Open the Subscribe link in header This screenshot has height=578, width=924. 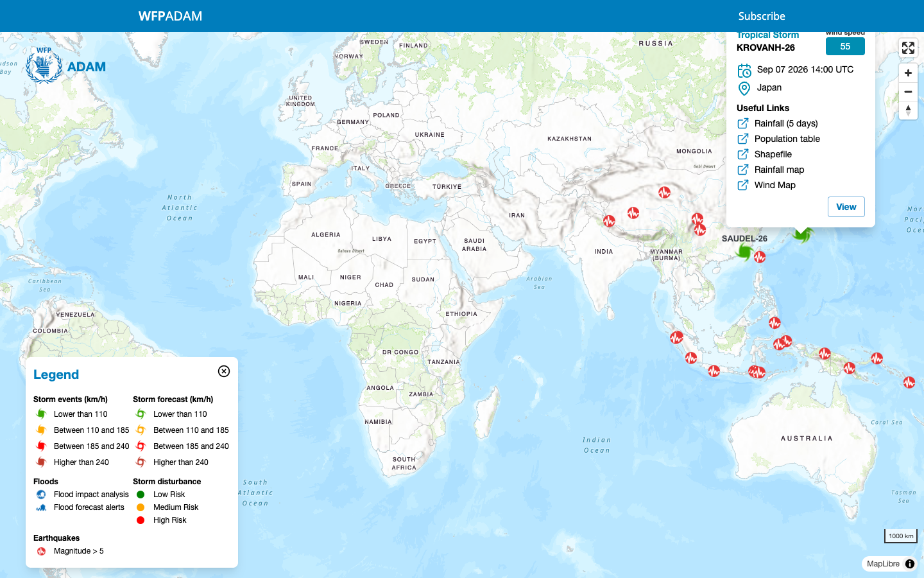point(762,16)
